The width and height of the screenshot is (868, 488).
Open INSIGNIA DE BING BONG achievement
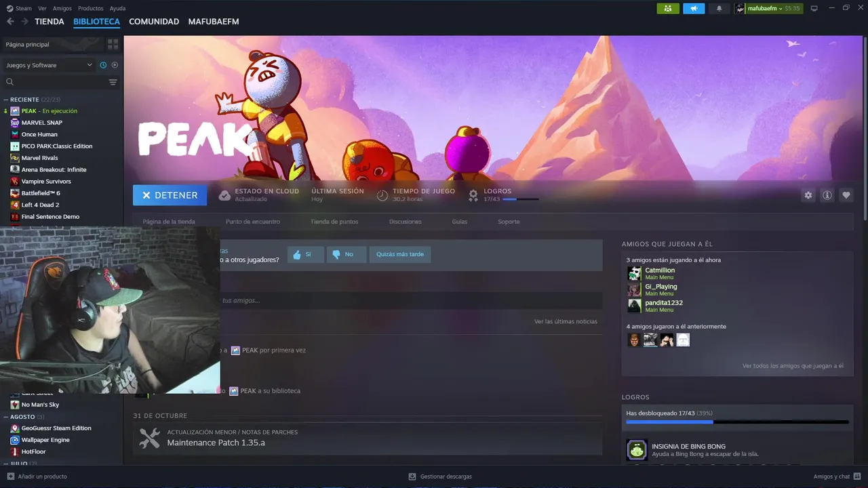(x=737, y=449)
